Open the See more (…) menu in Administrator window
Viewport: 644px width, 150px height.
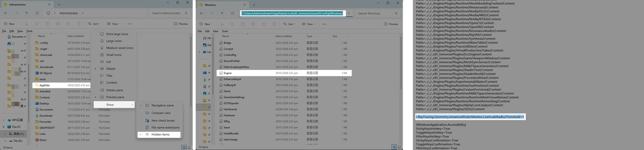130,24
